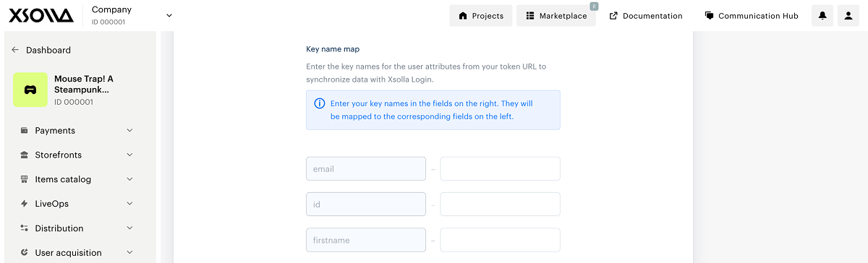
Task: Expand the Payments section chevron
Action: (x=130, y=131)
